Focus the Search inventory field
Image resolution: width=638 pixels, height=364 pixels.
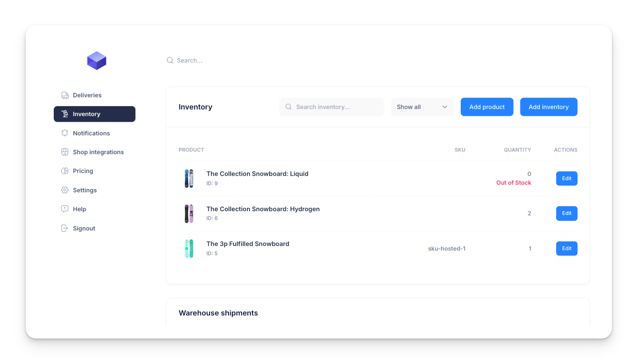pos(332,107)
